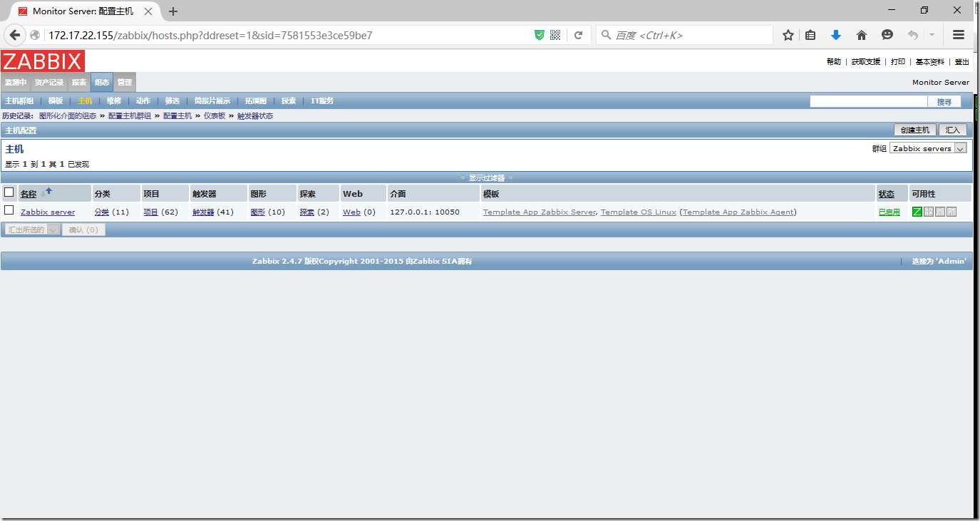
Task: Open the 群组 Zabbix servers dropdown
Action: (928, 148)
